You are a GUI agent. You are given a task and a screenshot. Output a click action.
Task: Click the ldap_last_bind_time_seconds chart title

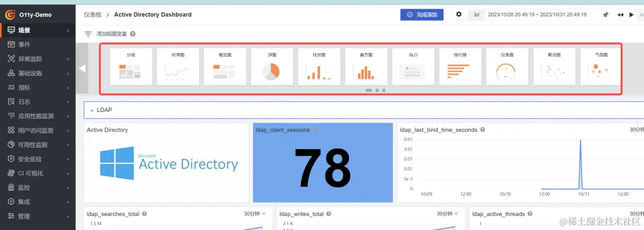point(439,130)
